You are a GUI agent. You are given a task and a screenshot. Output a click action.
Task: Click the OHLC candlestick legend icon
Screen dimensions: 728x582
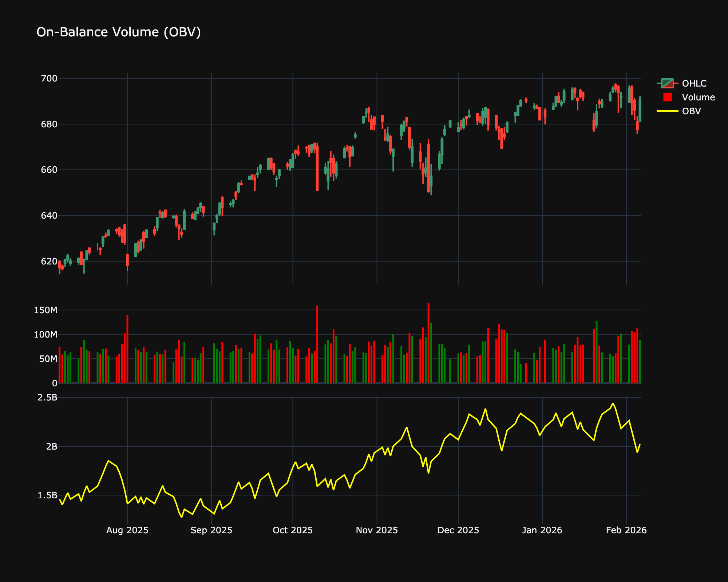[668, 83]
